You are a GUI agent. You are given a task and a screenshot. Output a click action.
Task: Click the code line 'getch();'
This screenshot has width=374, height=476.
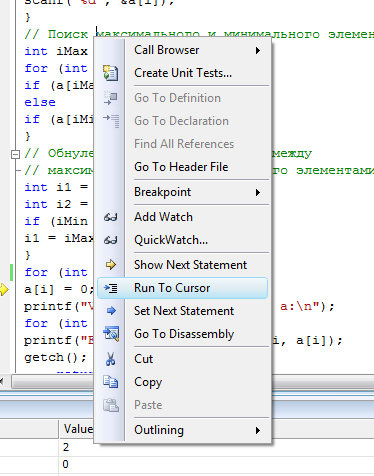56,357
